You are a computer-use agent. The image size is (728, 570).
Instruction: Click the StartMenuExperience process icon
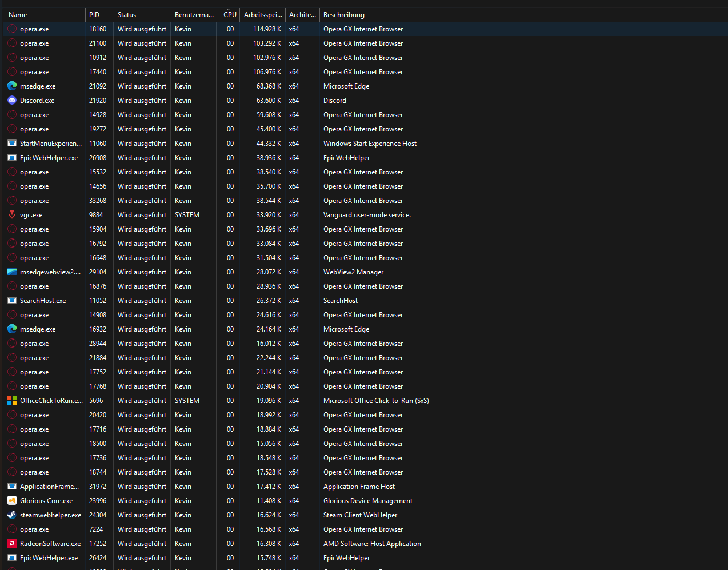(12, 144)
